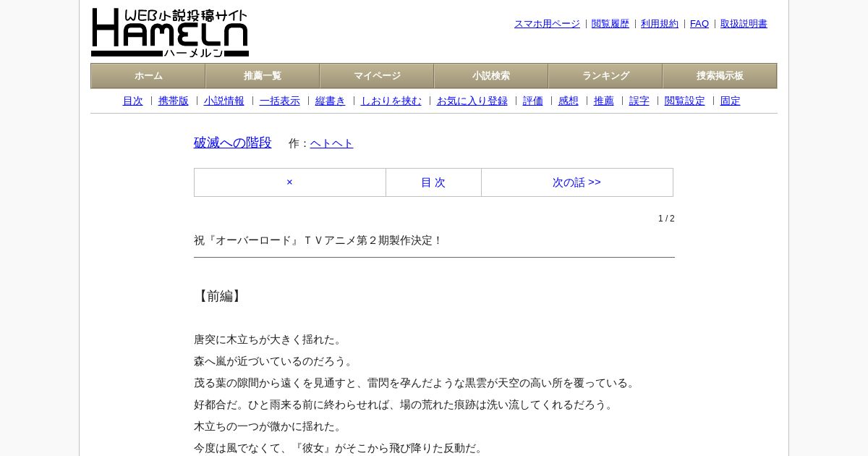Go to the ホーム tab
Screen dimensions: 868x456
pos(148,76)
